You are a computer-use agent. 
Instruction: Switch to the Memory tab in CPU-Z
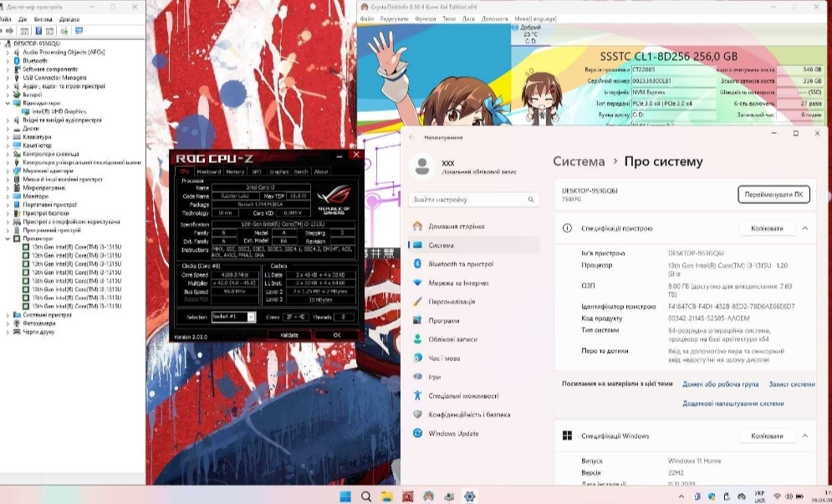[235, 171]
